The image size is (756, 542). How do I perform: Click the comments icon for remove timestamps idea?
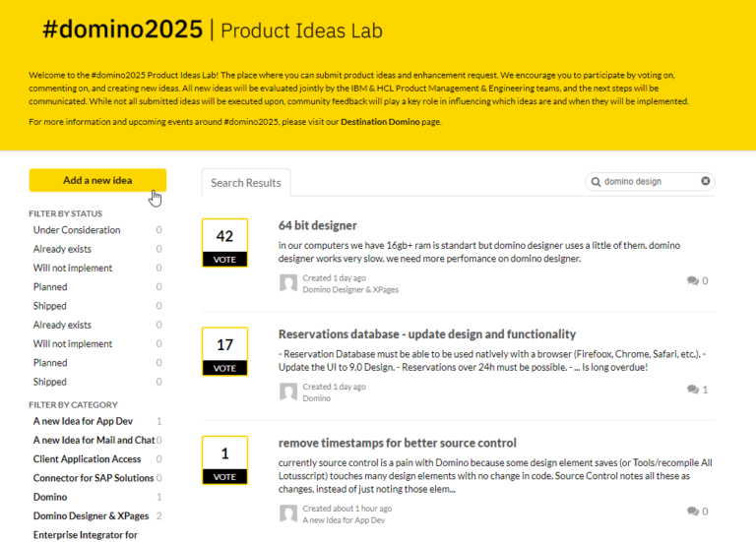(693, 512)
